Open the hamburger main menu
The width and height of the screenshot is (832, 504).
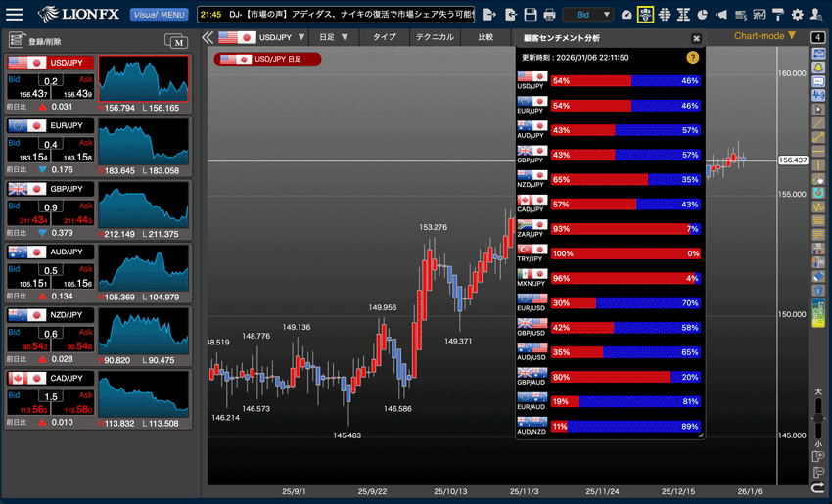tap(15, 15)
